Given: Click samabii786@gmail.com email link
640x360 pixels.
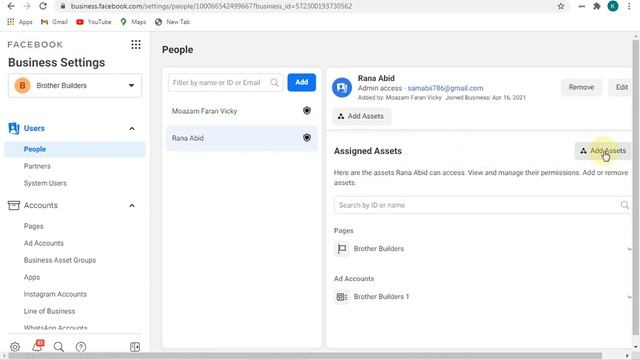Looking at the screenshot, I should coord(445,88).
